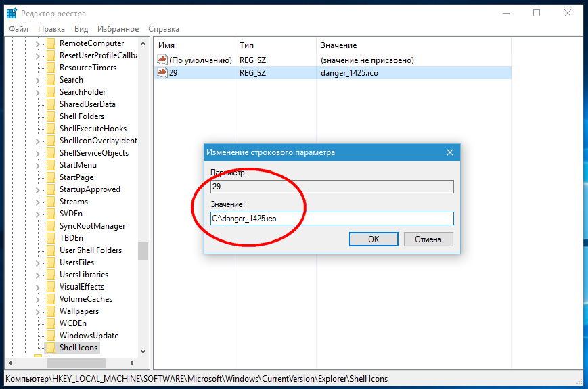Click REG_SZ type in row 29

click(x=252, y=72)
